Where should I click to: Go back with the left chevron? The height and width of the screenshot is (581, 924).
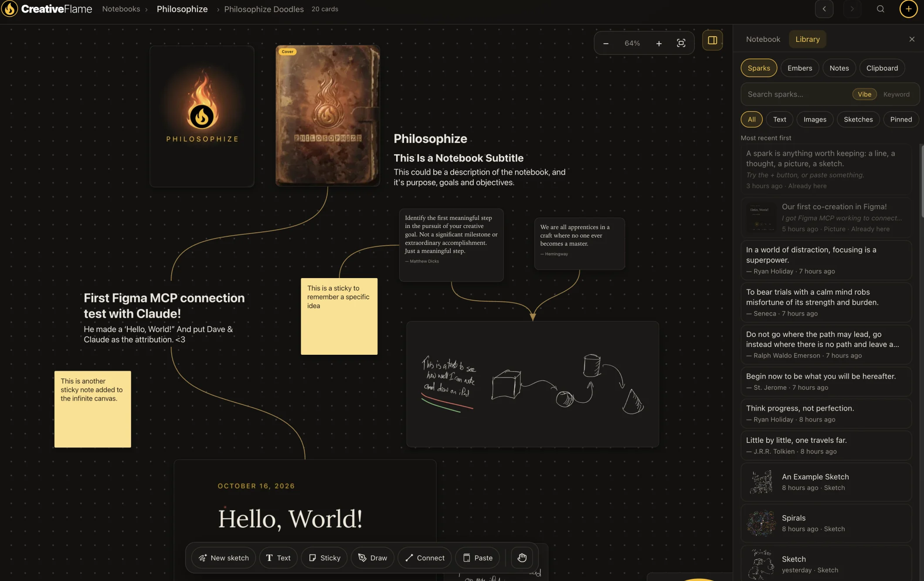pos(824,9)
